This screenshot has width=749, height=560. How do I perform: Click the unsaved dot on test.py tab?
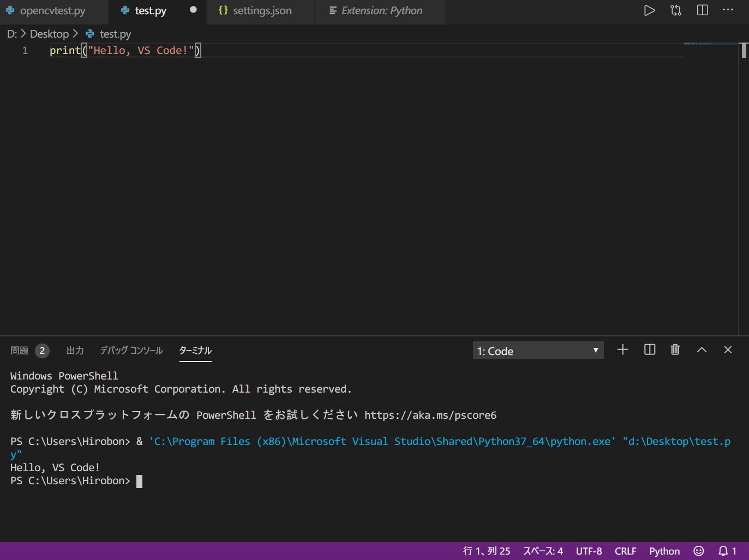point(193,10)
